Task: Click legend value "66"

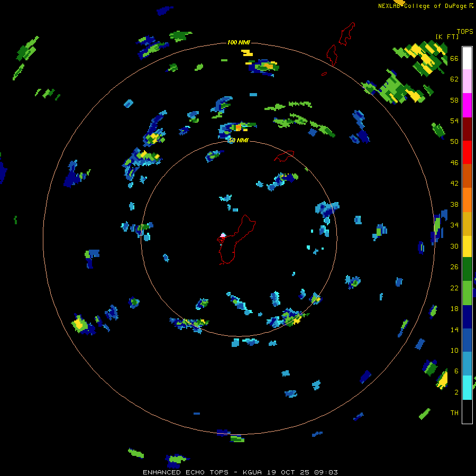Action: [x=454, y=58]
